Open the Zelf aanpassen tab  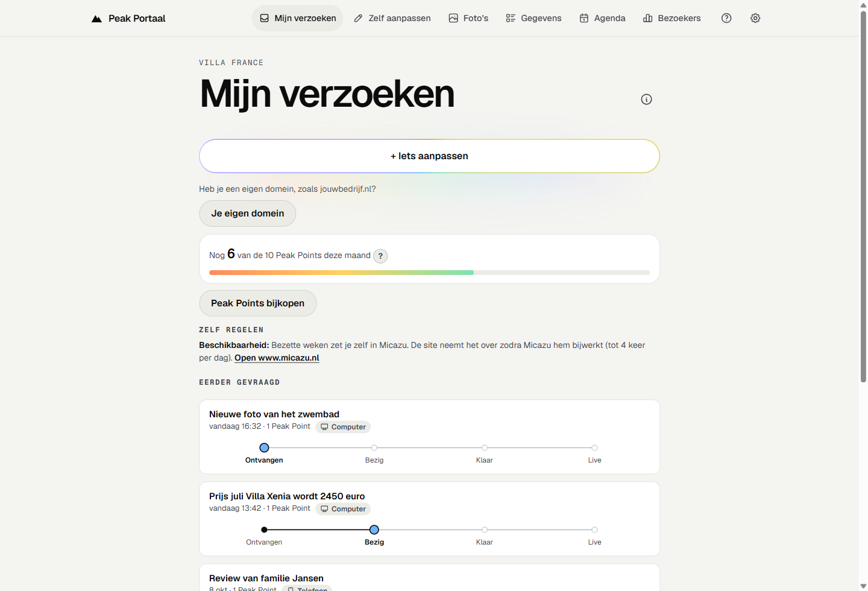(392, 18)
